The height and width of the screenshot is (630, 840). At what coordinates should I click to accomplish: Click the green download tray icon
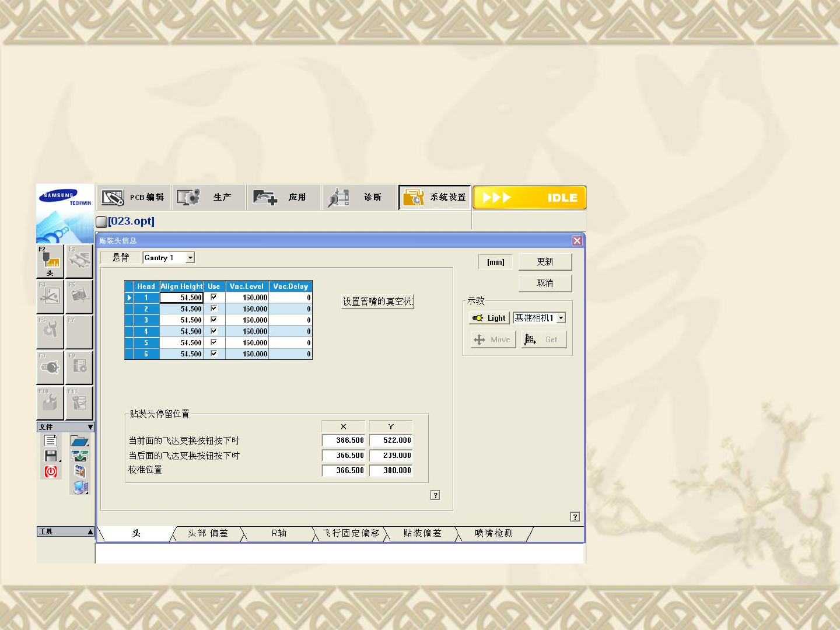point(79,456)
